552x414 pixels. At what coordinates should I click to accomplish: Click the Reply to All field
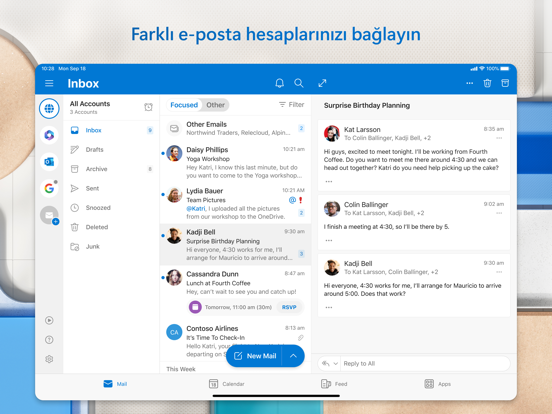click(x=425, y=364)
